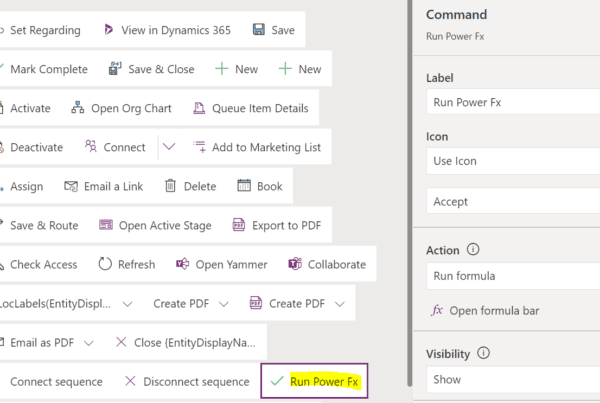Click the Action info icon
The image size is (600, 403).
pyautogui.click(x=473, y=250)
